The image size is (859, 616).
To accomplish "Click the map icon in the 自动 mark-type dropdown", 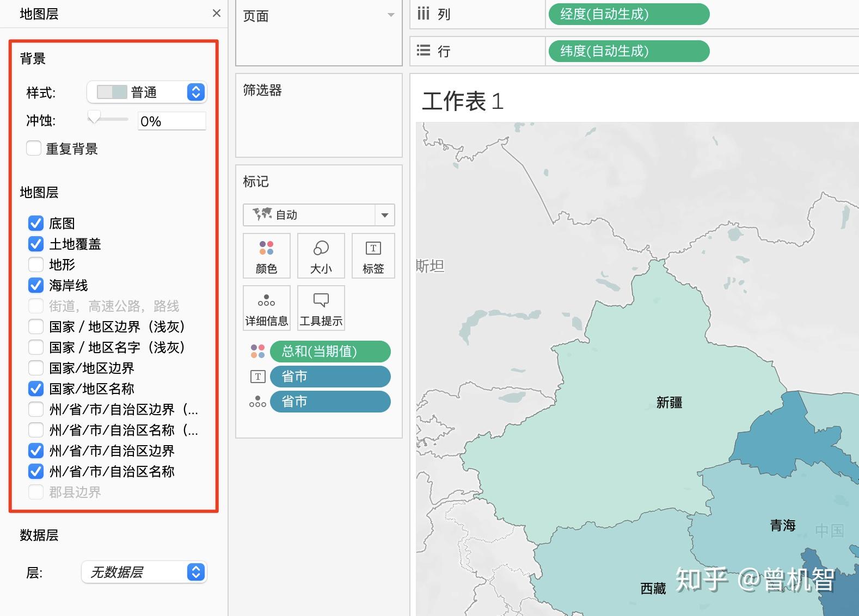I will [x=262, y=214].
